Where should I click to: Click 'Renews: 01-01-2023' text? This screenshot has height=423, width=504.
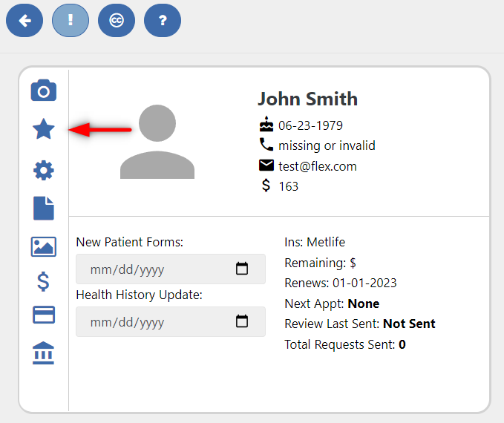[x=341, y=283]
